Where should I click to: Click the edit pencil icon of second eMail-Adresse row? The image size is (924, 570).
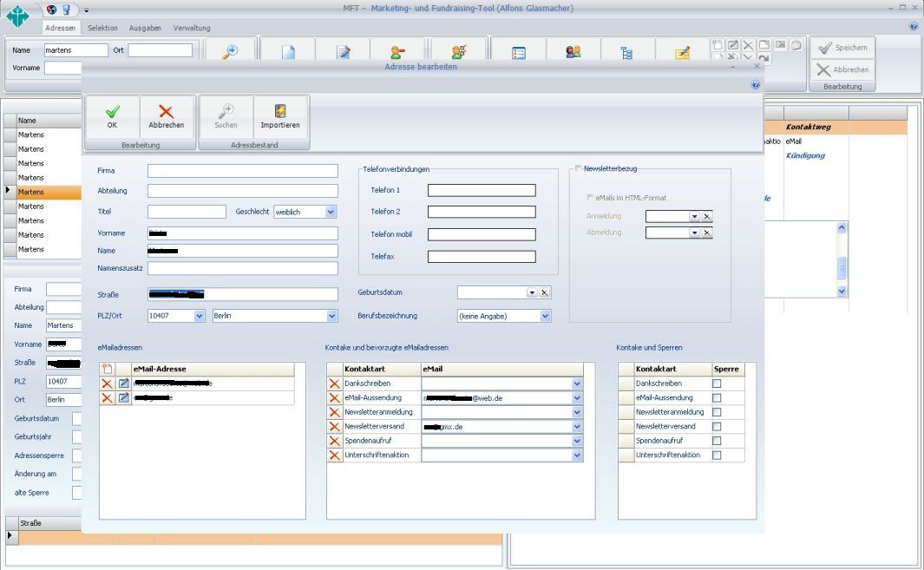124,398
